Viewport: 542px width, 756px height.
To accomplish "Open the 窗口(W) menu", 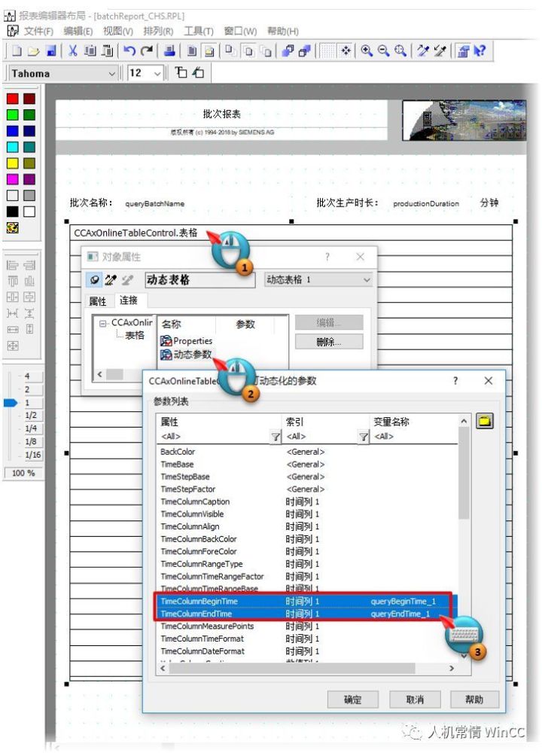I will 239,32.
